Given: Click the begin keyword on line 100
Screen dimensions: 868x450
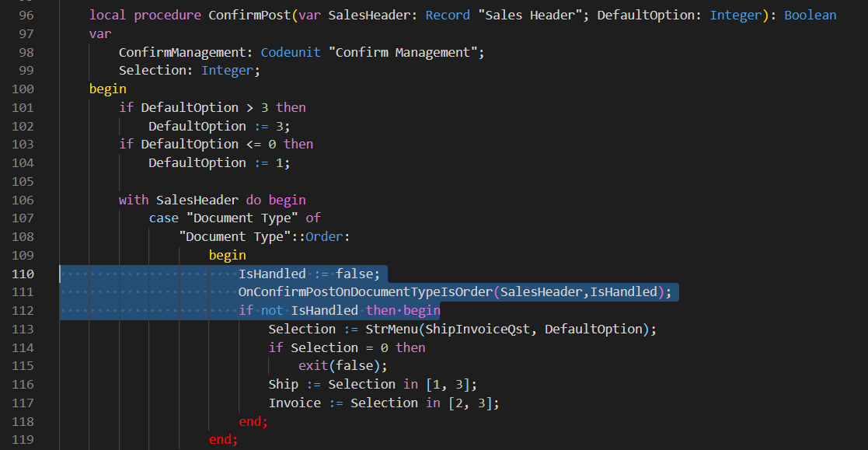Looking at the screenshot, I should (107, 89).
